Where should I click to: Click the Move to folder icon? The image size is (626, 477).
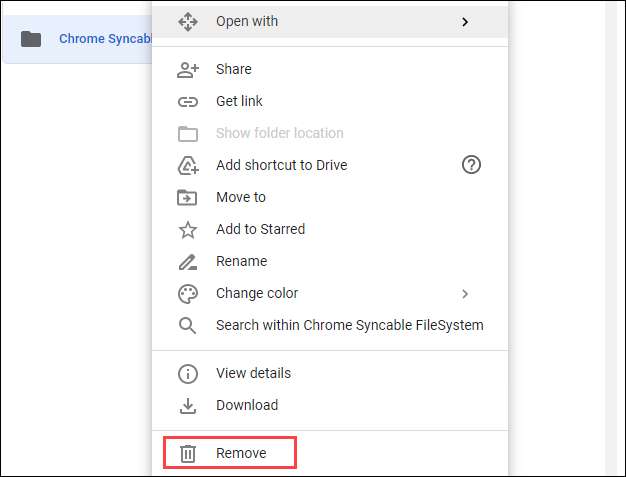click(x=187, y=197)
